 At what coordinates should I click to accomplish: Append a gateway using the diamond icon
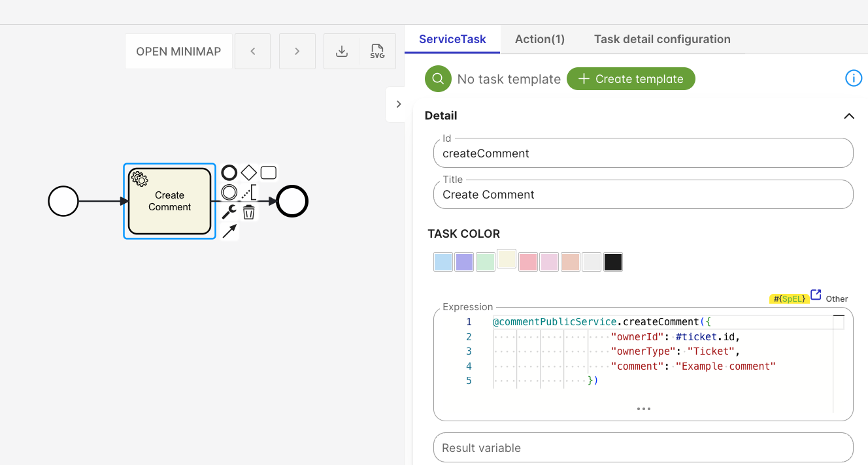[248, 173]
